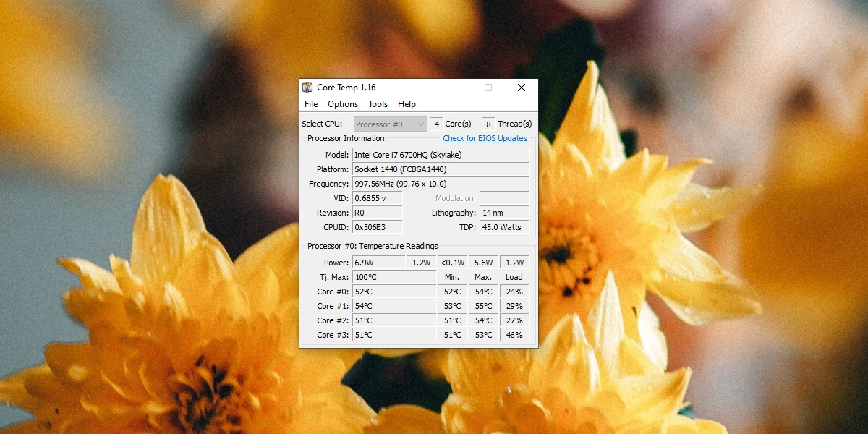Open the File menu
868x434 pixels.
pos(311,104)
